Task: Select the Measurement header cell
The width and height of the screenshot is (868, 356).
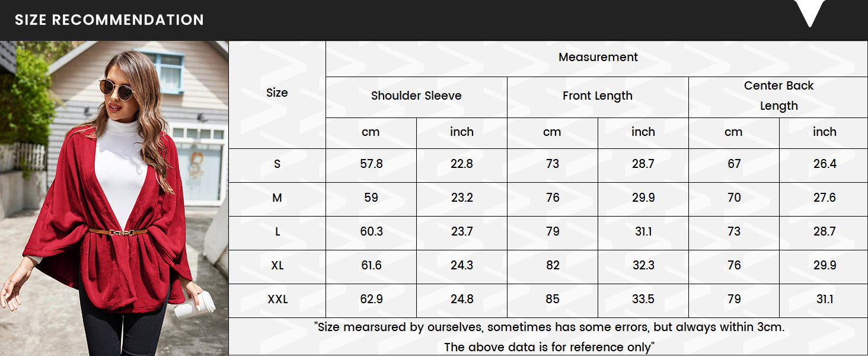Action: [x=598, y=58]
